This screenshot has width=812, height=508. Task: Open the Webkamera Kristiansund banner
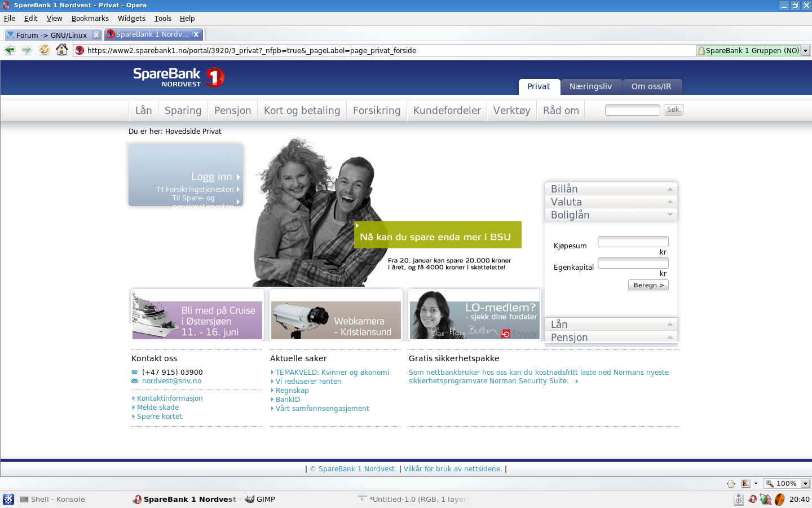(336, 316)
